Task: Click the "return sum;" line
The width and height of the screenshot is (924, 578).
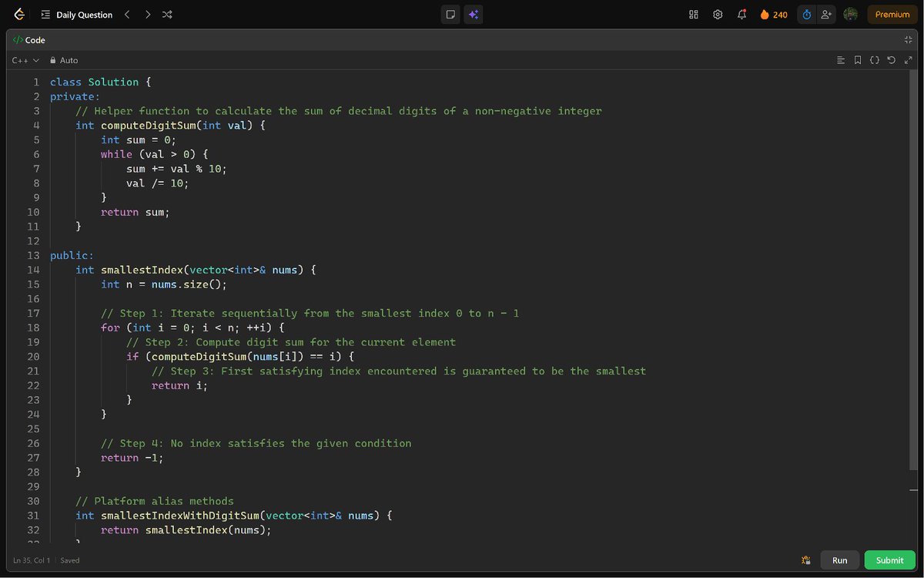Action: 136,212
